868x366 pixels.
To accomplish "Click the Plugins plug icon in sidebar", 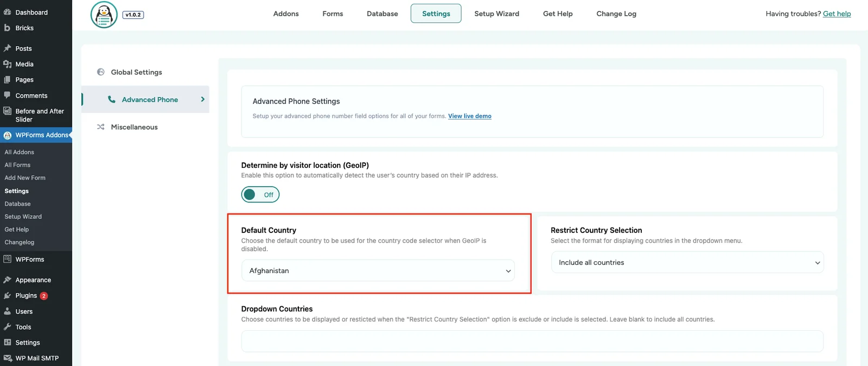I will point(7,295).
